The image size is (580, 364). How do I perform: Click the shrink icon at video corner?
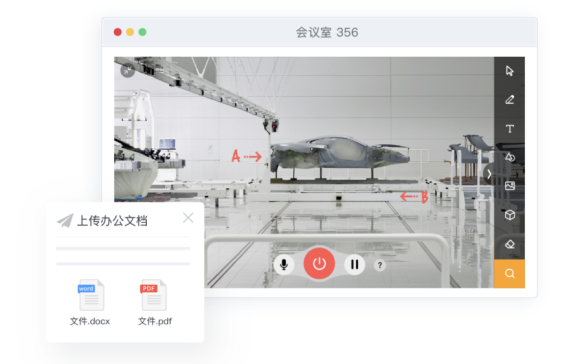(x=128, y=70)
